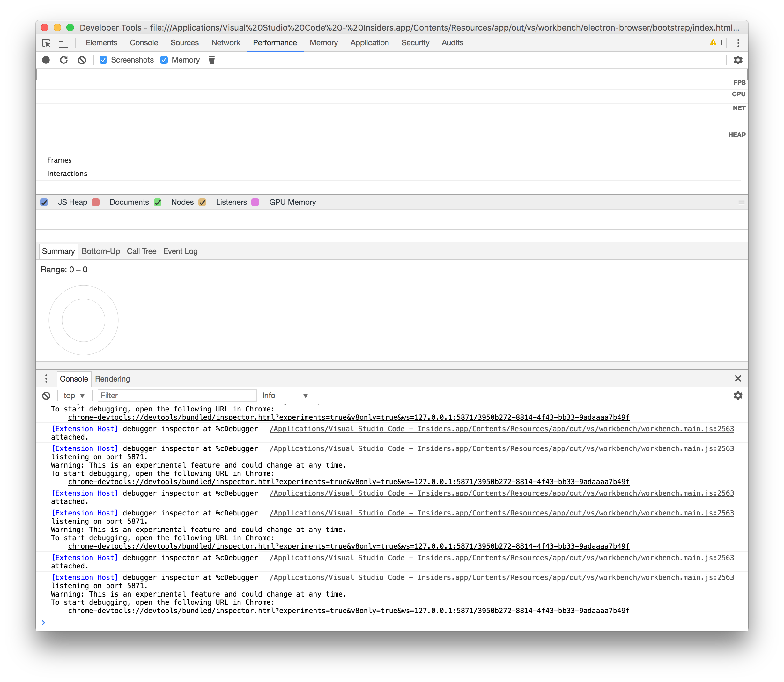Disable the Screenshots checkbox

pyautogui.click(x=104, y=60)
